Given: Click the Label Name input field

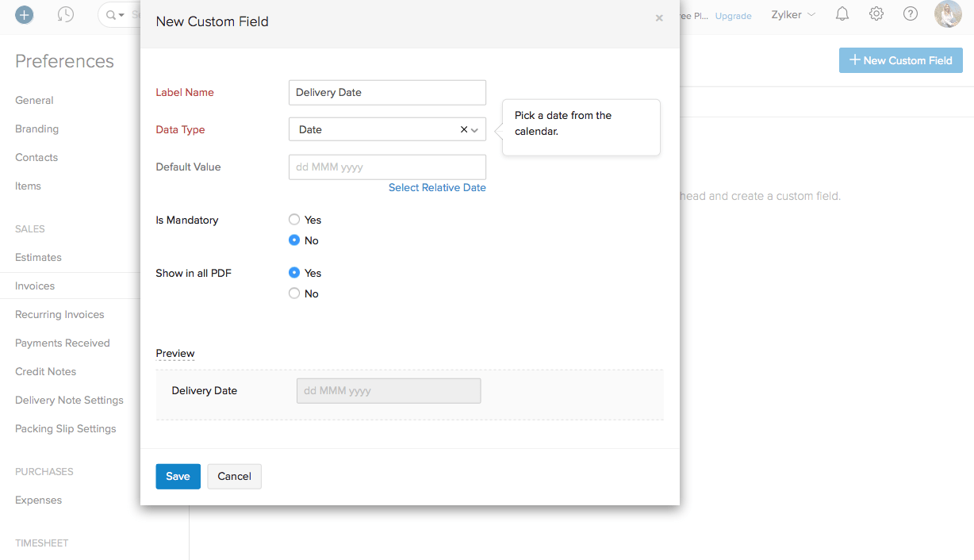Looking at the screenshot, I should pos(387,92).
